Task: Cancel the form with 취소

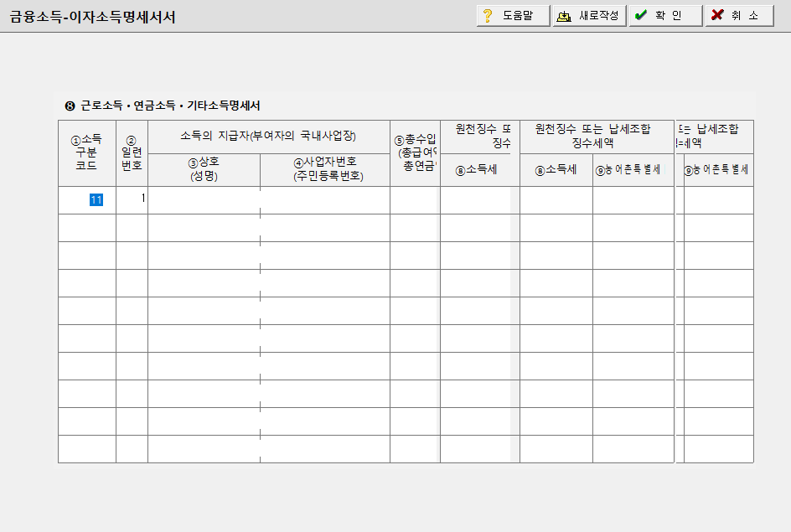Action: 740,16
